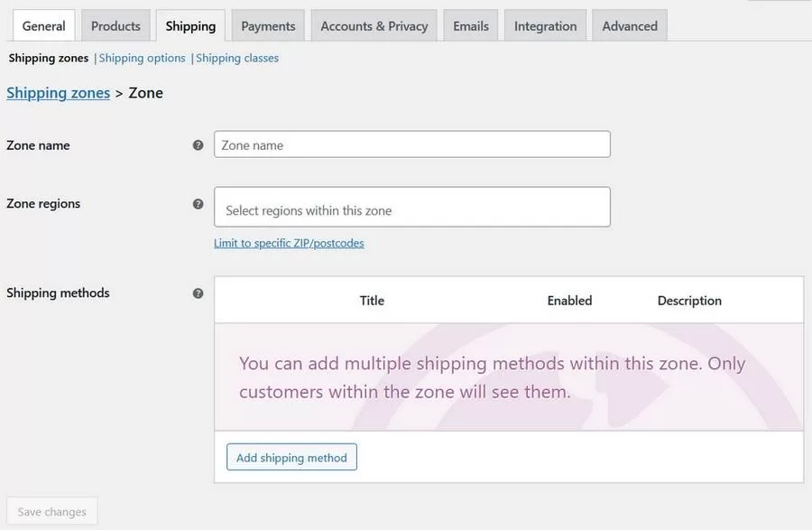Open the Shipping options subsection

[x=143, y=58]
